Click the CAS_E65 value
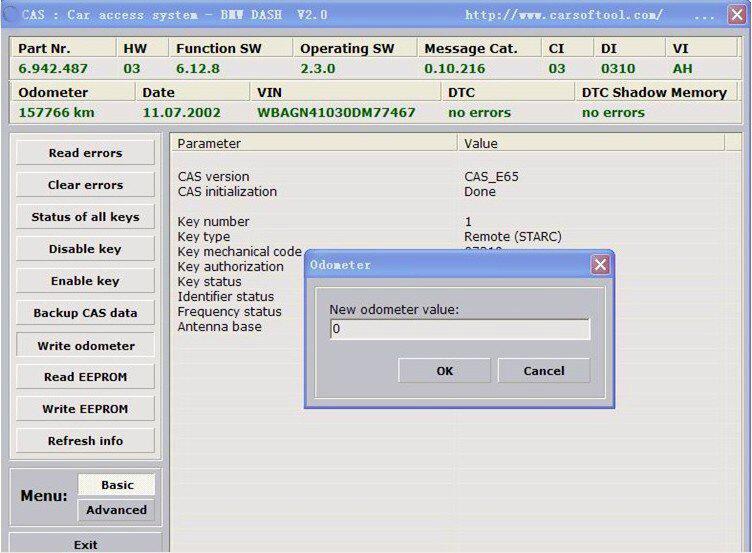 [x=491, y=176]
